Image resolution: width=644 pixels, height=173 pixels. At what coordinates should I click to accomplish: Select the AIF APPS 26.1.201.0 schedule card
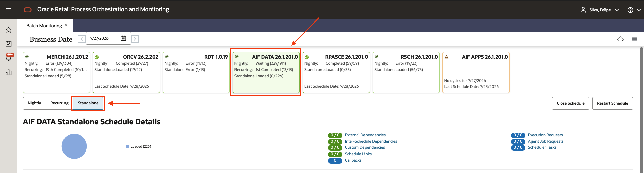point(476,73)
